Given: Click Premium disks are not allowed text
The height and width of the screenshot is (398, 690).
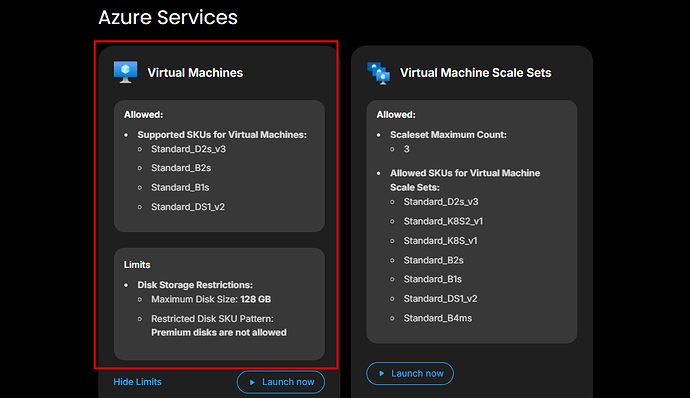Looking at the screenshot, I should pyautogui.click(x=219, y=332).
